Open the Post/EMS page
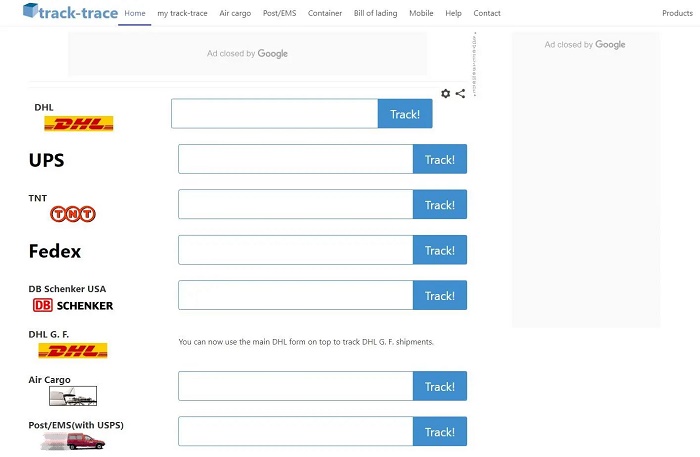This screenshot has width=700, height=457. [279, 13]
